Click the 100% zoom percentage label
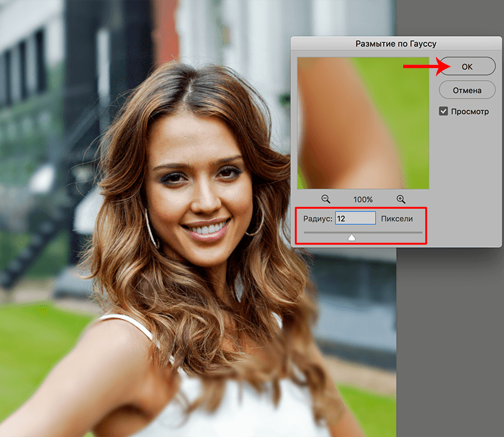The height and width of the screenshot is (437, 504). click(x=362, y=199)
